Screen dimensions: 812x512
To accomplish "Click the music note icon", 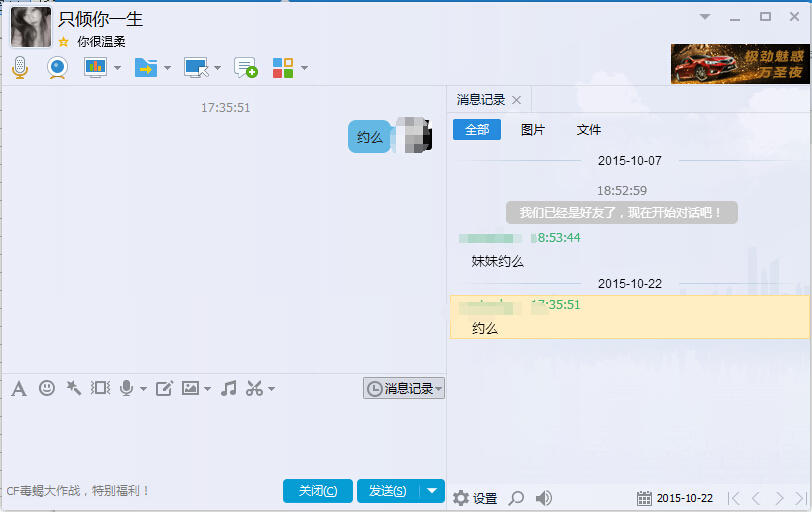I will click(x=228, y=388).
